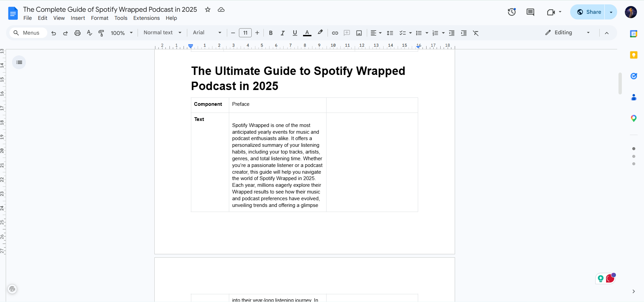Open the highlight color picker
The height and width of the screenshot is (302, 644).
[x=320, y=33]
